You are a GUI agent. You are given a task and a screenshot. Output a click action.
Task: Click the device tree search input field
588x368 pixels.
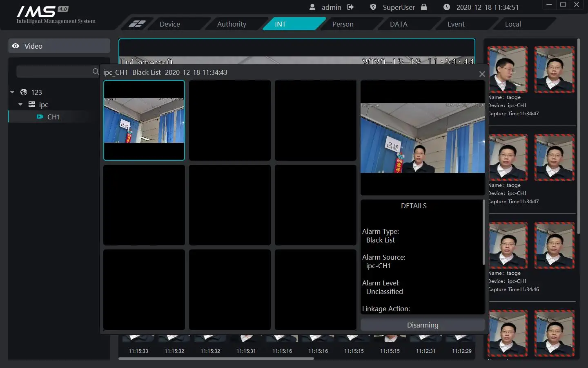[55, 72]
